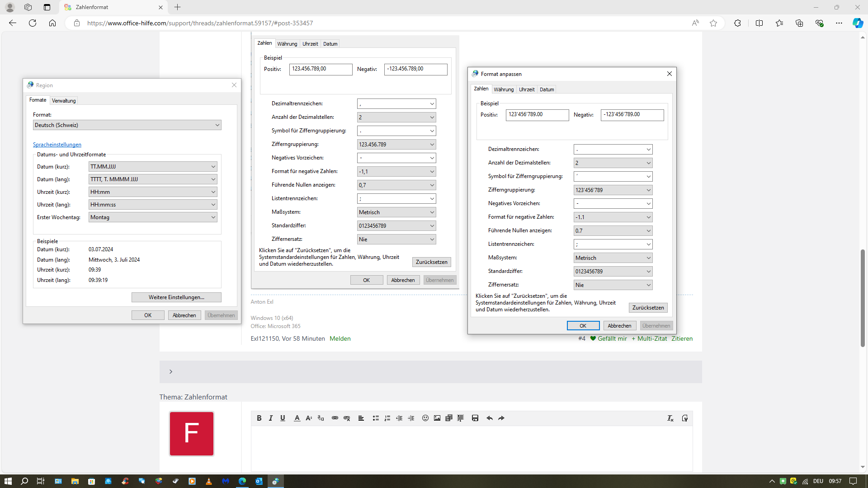
Task: Click the insert media icon
Action: (x=449, y=418)
